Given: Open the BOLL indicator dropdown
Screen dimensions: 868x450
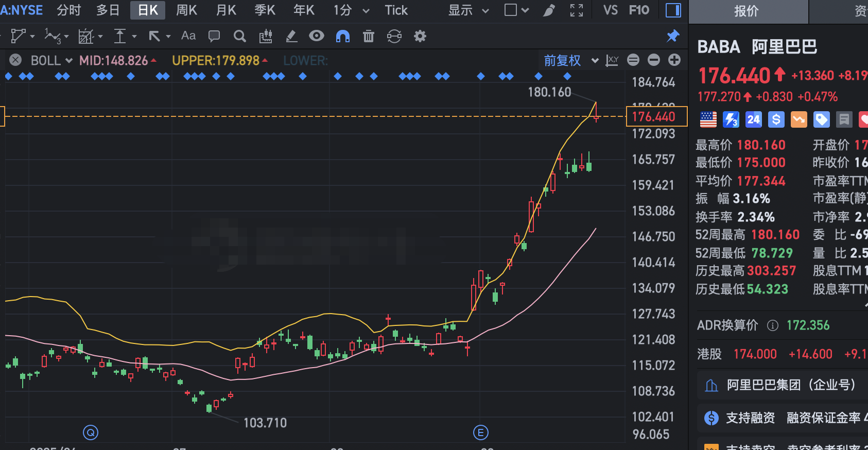Looking at the screenshot, I should (69, 61).
